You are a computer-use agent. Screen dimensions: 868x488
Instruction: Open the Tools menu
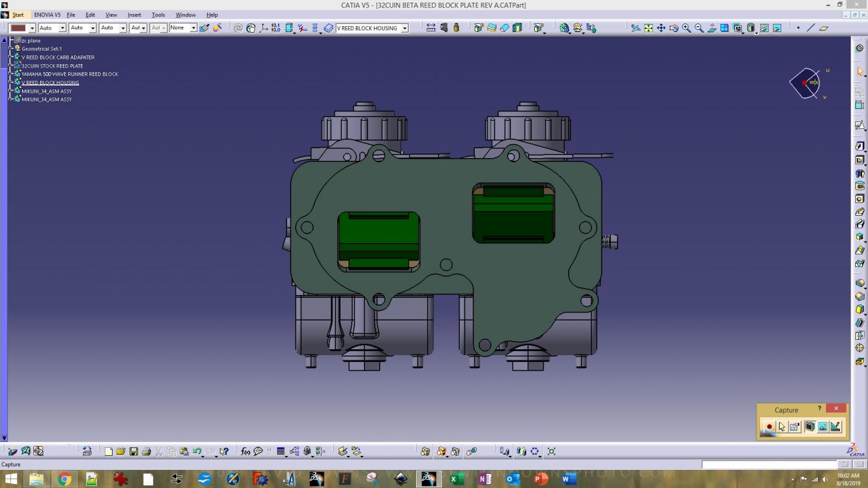[x=158, y=15]
